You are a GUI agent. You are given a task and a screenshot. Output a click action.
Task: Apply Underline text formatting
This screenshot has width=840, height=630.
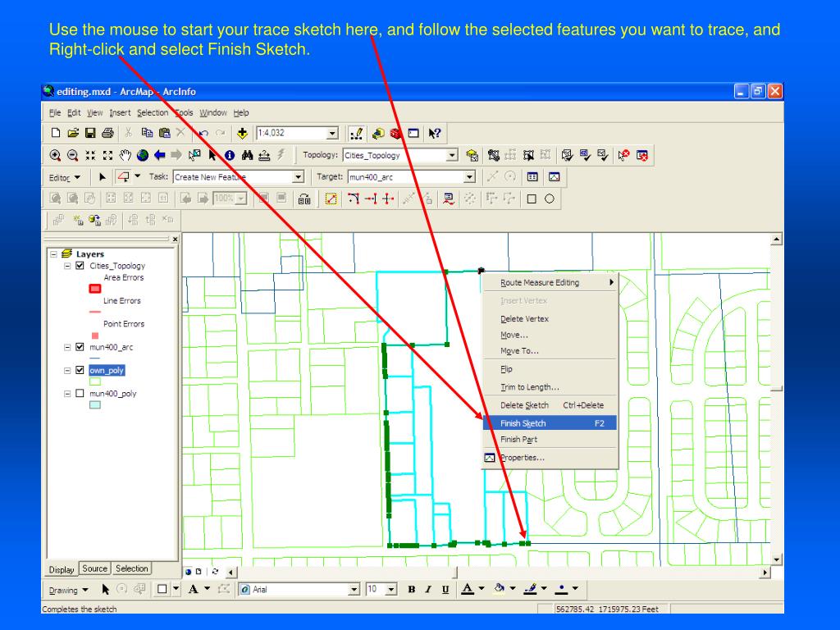coord(445,589)
